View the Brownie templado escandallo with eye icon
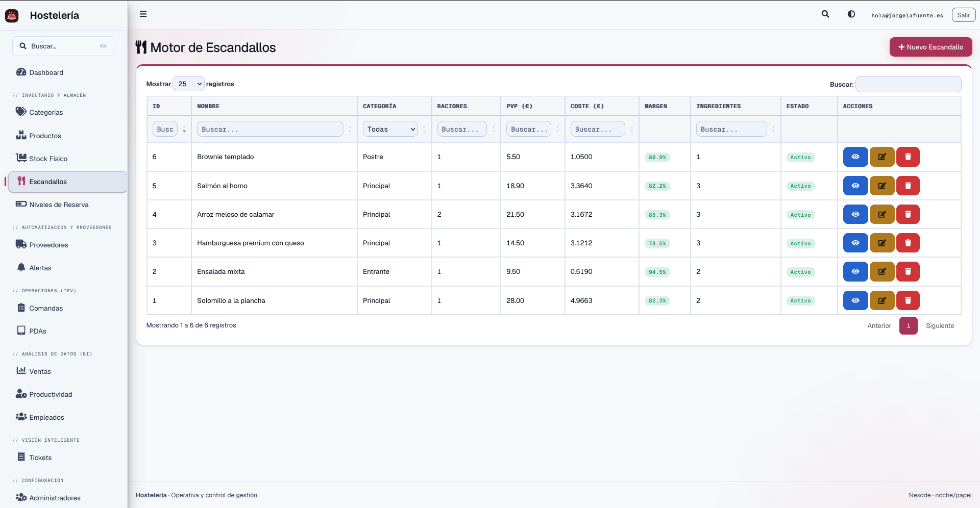The height and width of the screenshot is (508, 980). coord(855,157)
